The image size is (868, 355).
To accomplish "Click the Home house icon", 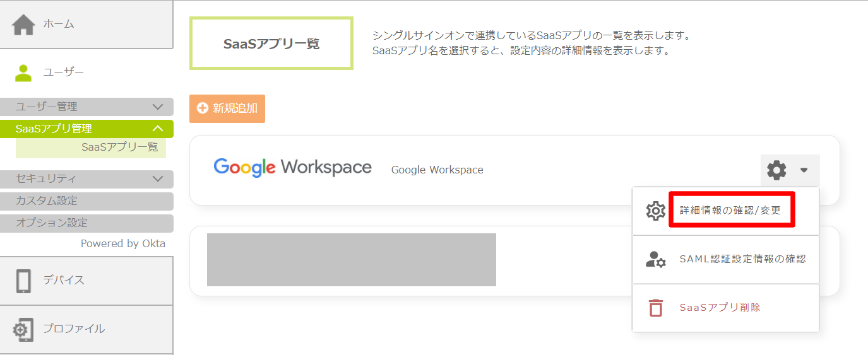I will coord(23,24).
